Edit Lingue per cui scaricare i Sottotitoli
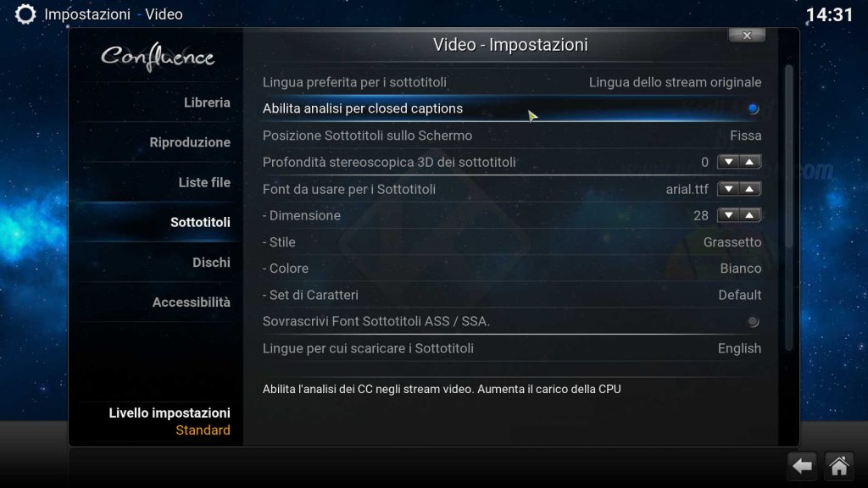Screen dimensions: 868x488 (511, 348)
